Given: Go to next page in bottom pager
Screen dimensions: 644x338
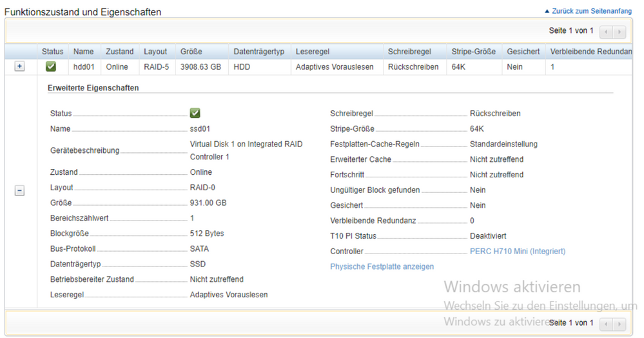Looking at the screenshot, I should point(619,324).
